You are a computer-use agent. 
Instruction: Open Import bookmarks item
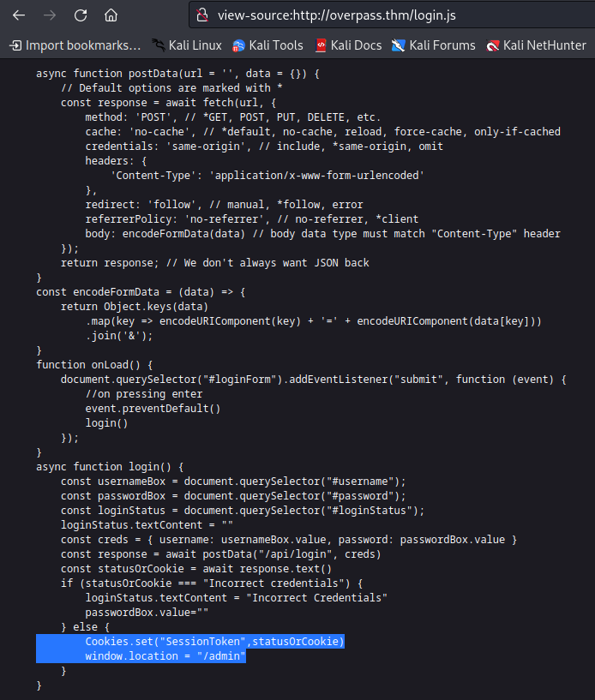pyautogui.click(x=75, y=45)
